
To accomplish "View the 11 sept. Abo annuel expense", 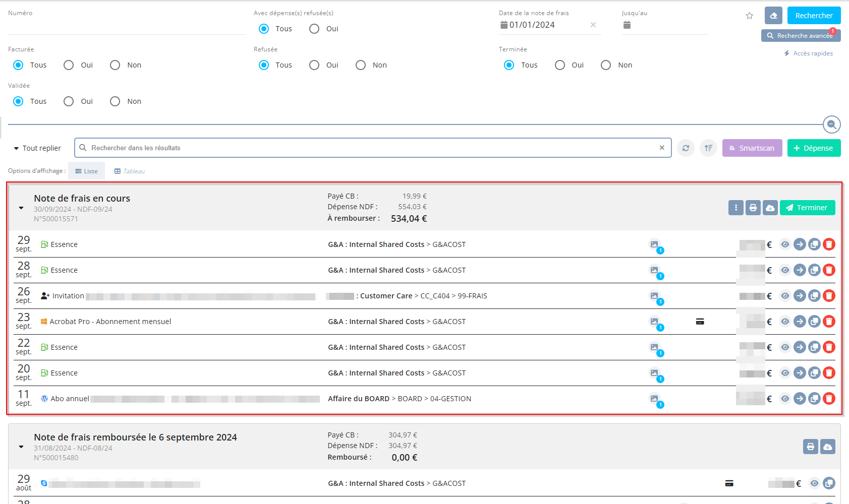I will pyautogui.click(x=785, y=399).
